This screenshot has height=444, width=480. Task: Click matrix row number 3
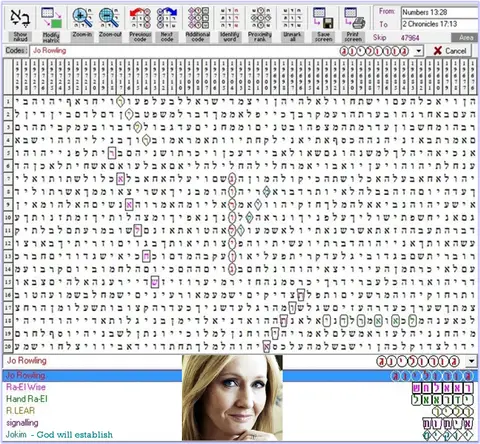tap(8, 127)
